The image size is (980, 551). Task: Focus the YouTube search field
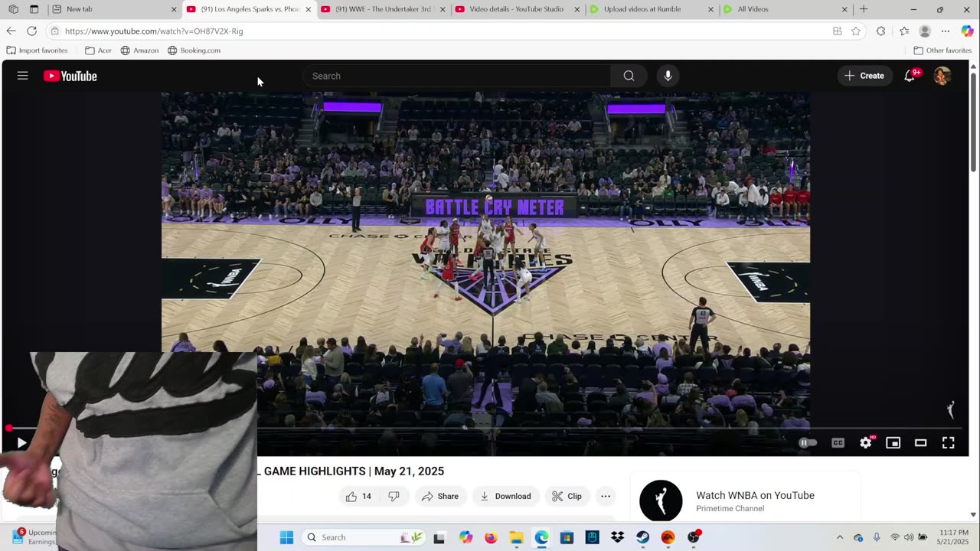tap(457, 76)
